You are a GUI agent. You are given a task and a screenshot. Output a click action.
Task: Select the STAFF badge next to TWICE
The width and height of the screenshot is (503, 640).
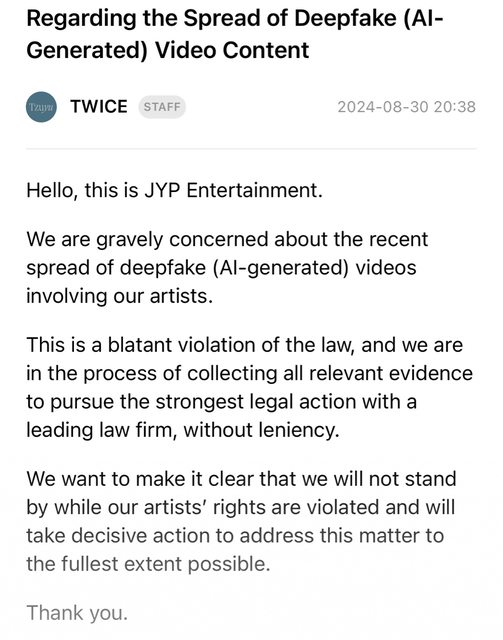162,107
